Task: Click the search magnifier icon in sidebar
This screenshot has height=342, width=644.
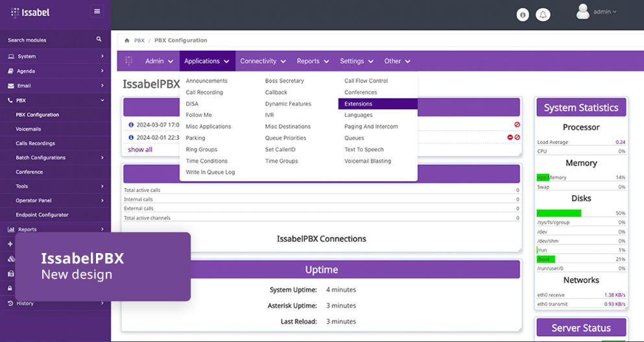Action: pyautogui.click(x=99, y=40)
